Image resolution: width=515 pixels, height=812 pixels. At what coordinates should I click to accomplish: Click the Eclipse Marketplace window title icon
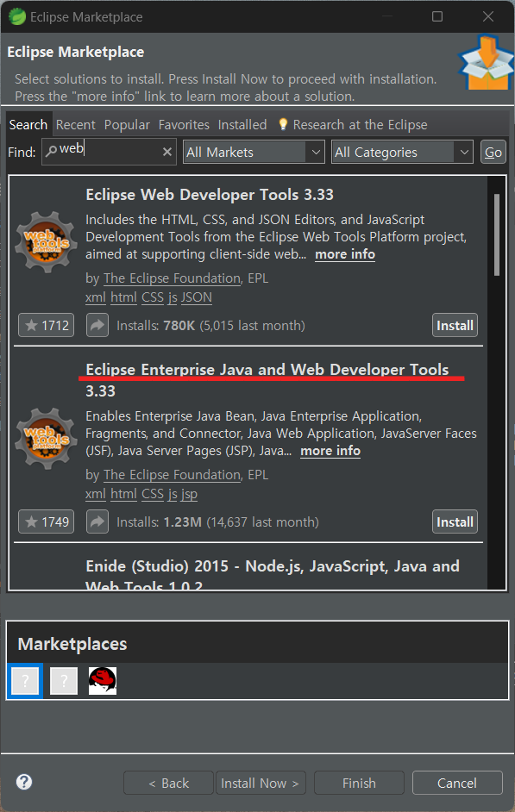(x=17, y=16)
